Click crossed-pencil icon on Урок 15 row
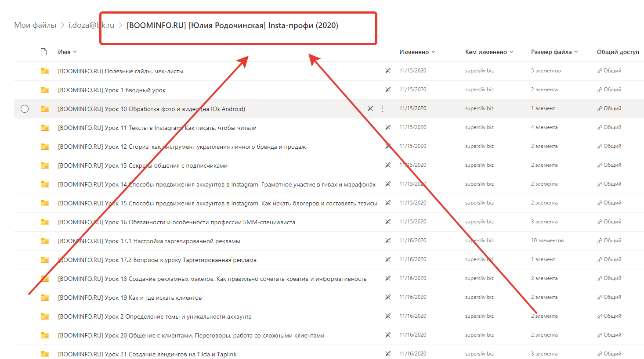This screenshot has height=359, width=644. tap(388, 203)
